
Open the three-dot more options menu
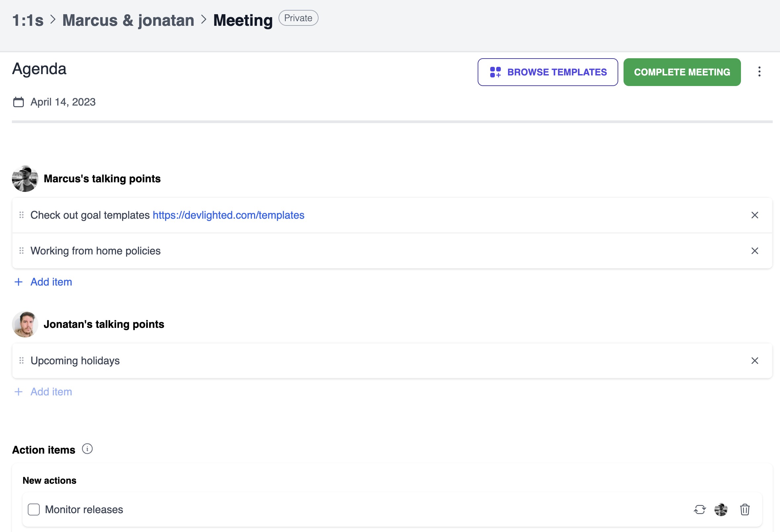pyautogui.click(x=759, y=71)
